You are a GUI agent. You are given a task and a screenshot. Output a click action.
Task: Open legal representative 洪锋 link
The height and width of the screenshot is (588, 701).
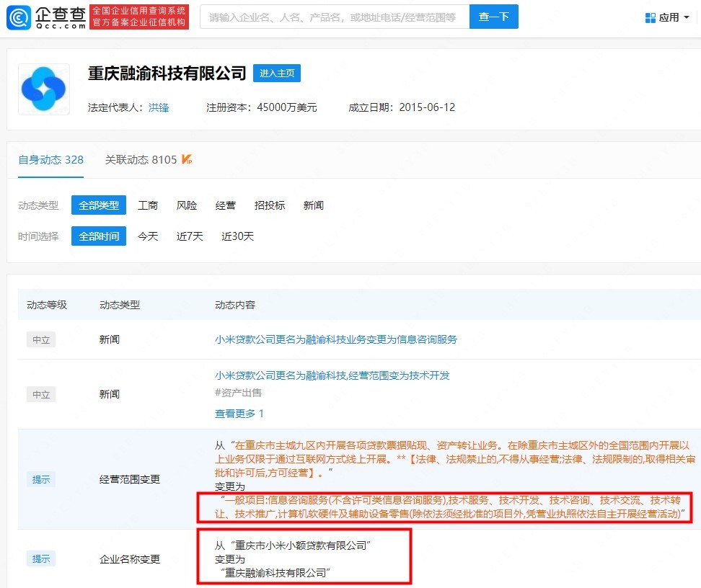pos(158,107)
